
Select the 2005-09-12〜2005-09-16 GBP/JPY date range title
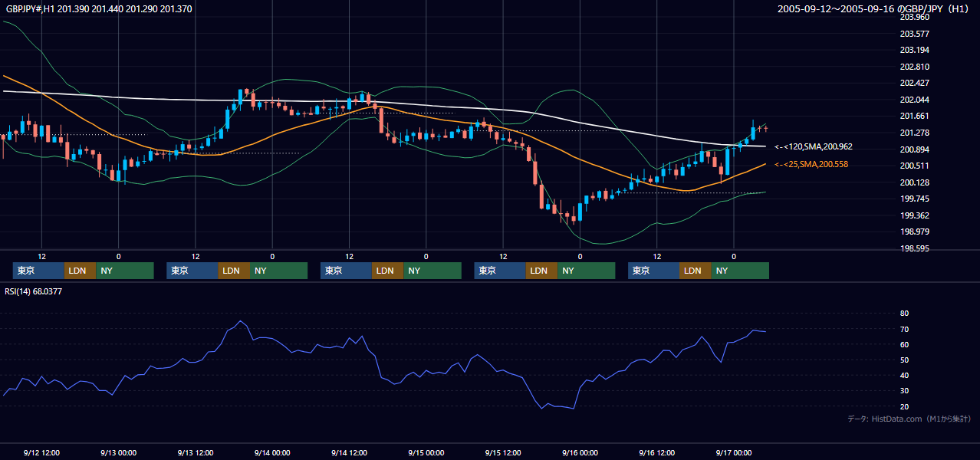coord(875,9)
